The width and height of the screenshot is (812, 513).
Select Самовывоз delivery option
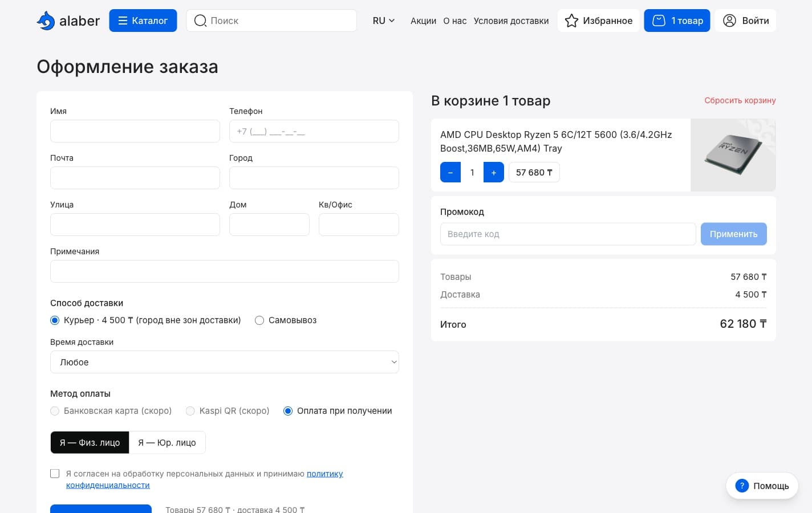coord(259,320)
